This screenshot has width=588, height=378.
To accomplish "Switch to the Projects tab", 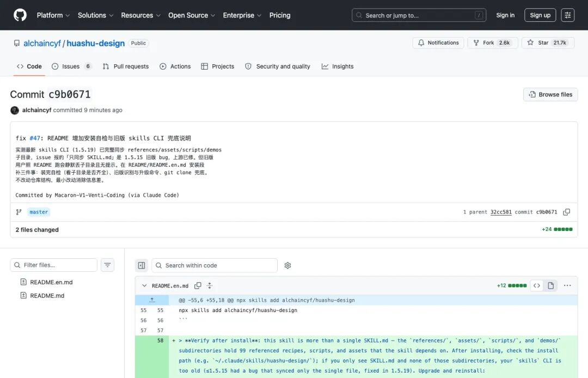I will pos(217,66).
